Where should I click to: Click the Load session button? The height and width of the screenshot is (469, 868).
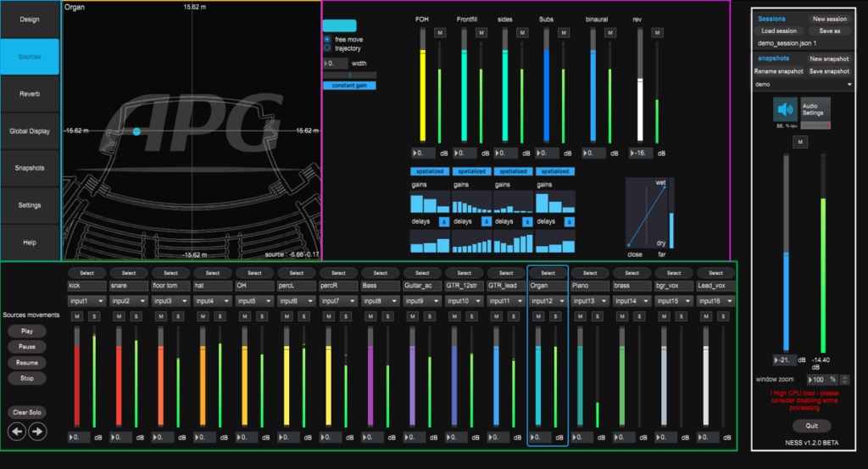pyautogui.click(x=779, y=31)
